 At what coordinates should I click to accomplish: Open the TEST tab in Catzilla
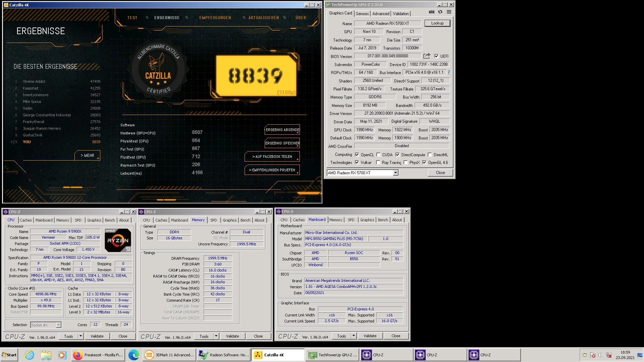tap(132, 18)
